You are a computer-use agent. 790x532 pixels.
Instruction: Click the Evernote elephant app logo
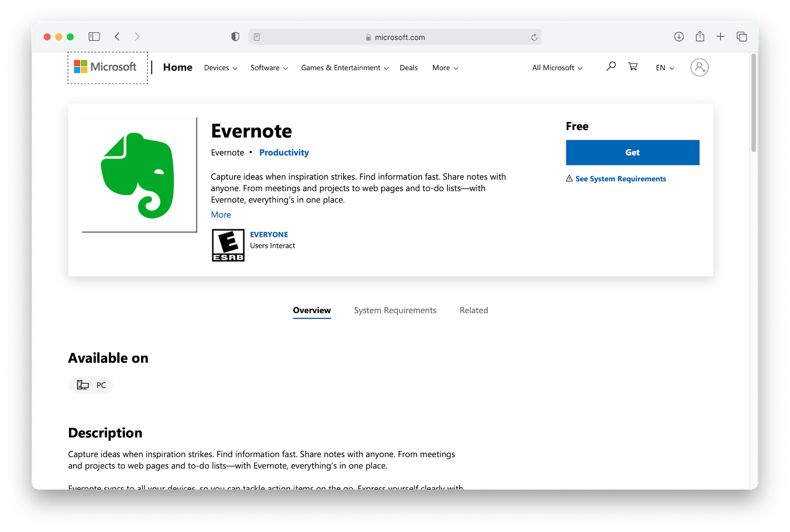139,175
